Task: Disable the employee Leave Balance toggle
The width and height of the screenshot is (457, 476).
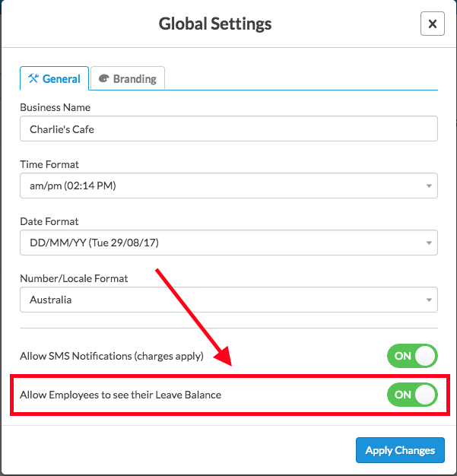Action: (x=412, y=395)
